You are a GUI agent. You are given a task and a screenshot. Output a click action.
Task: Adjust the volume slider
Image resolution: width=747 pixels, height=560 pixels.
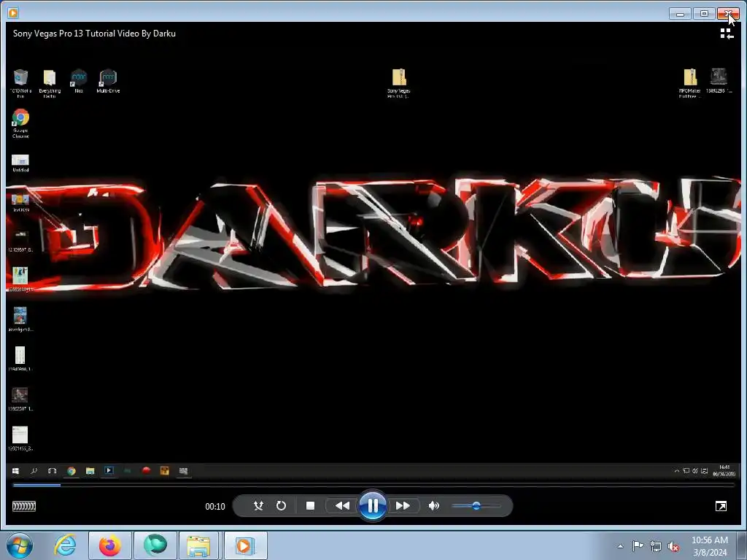tap(476, 506)
